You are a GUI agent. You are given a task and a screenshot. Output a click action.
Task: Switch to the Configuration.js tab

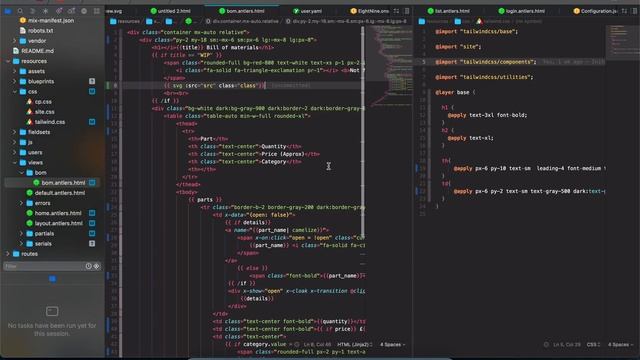[596, 11]
